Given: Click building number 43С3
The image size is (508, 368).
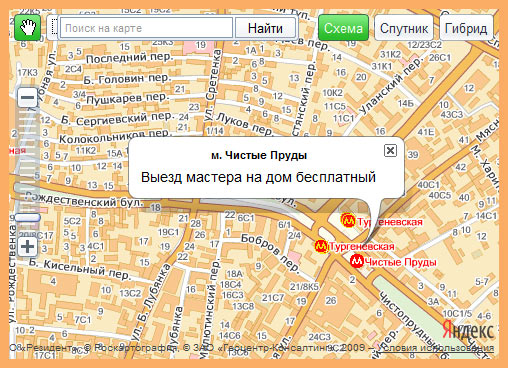Looking at the screenshot, I should [x=452, y=114].
